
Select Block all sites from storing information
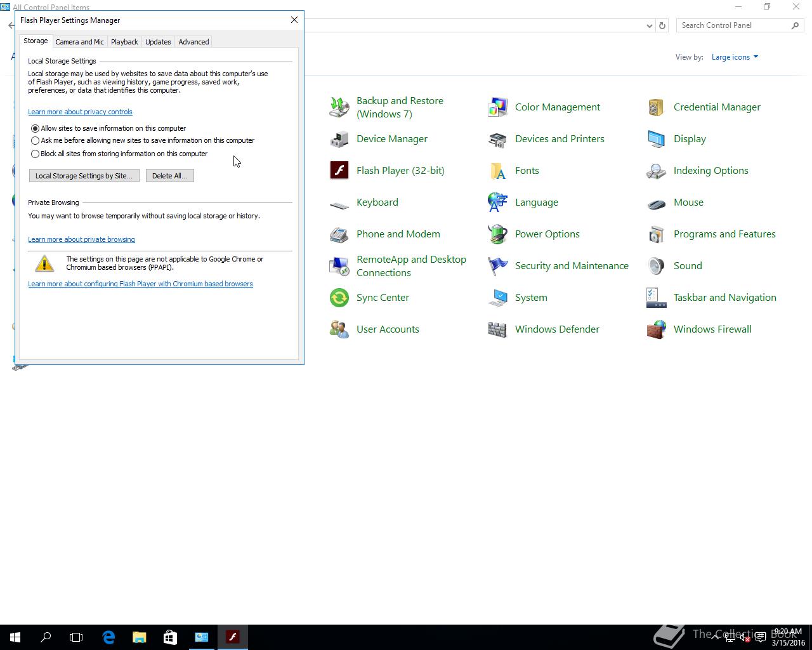click(36, 154)
